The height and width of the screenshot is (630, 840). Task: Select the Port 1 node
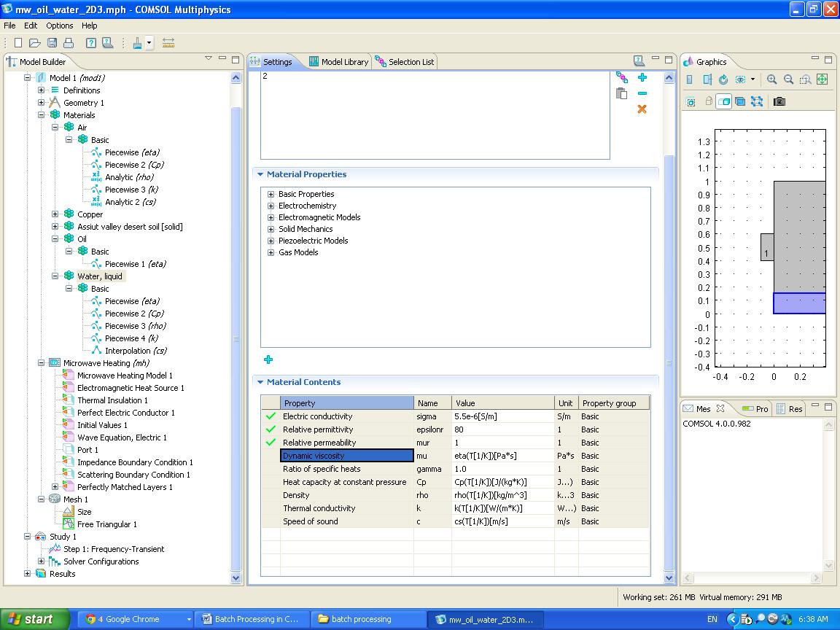tap(87, 450)
